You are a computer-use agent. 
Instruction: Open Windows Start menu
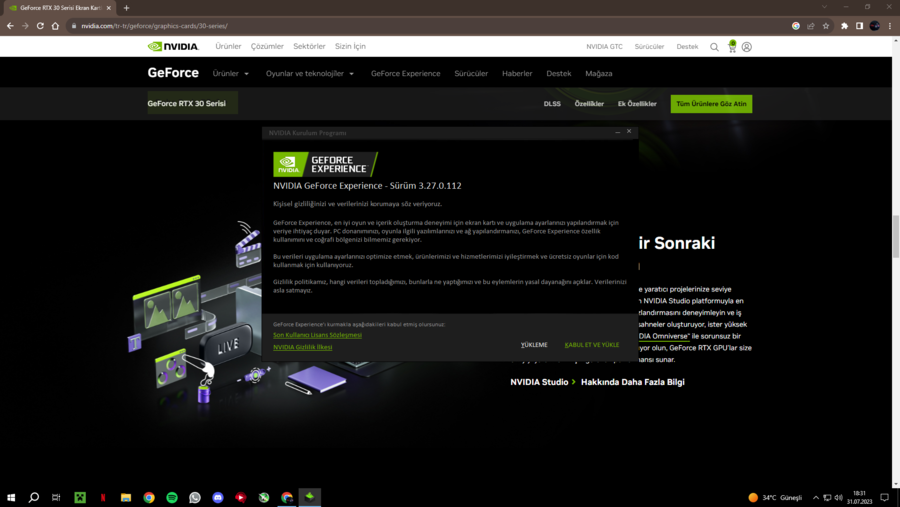11,497
